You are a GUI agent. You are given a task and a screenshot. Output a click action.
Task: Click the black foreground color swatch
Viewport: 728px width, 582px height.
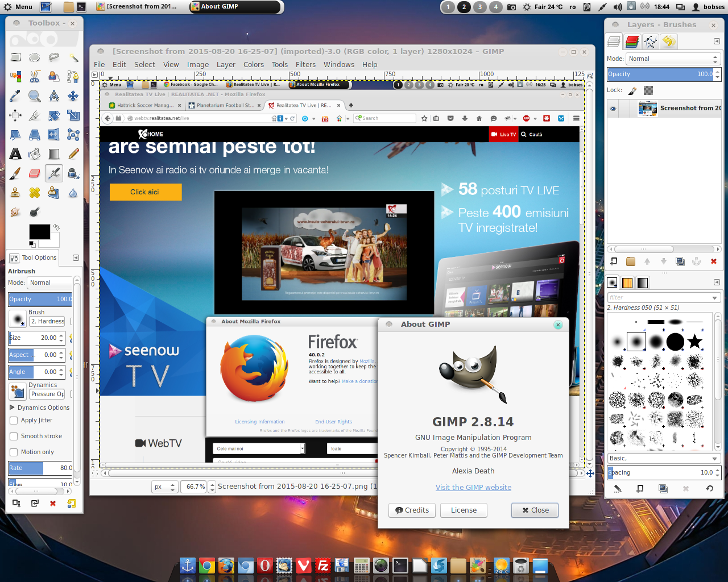click(40, 232)
